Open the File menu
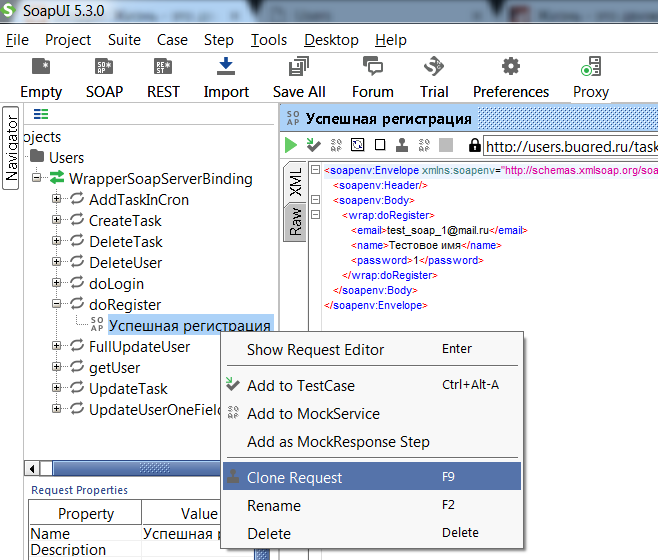This screenshot has width=658, height=560. coord(17,40)
